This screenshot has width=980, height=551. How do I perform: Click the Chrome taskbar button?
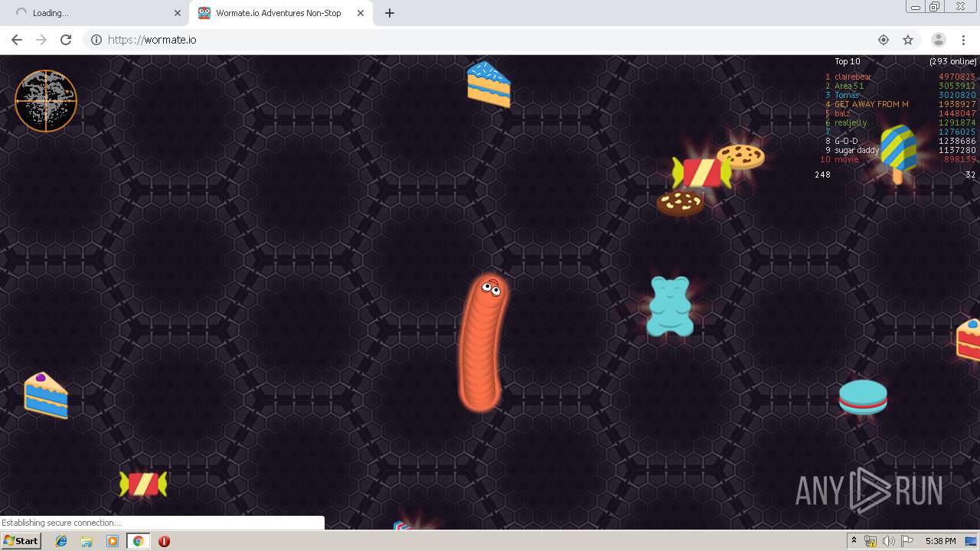pyautogui.click(x=138, y=541)
